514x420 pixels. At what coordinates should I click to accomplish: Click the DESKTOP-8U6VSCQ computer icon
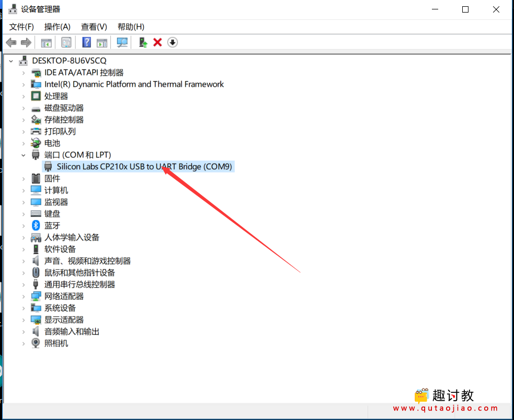[24, 61]
